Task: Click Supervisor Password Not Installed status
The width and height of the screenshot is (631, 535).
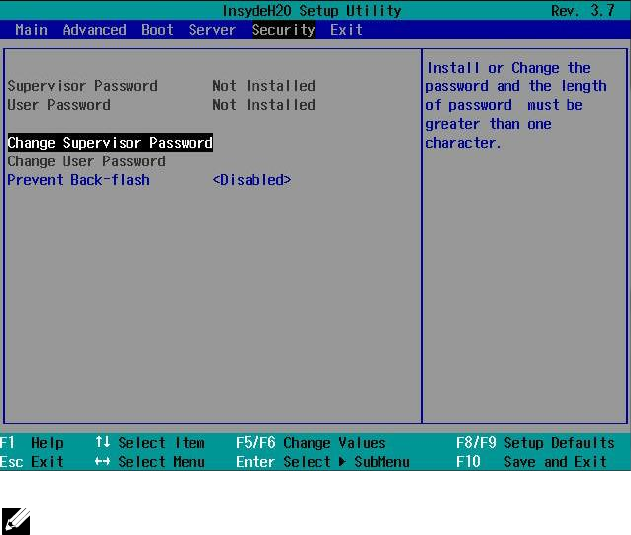Action: pyautogui.click(x=264, y=86)
